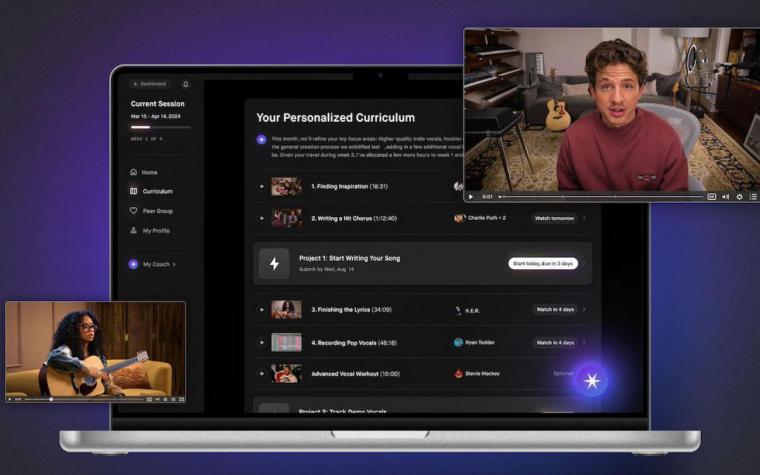Click Optional label on Advanced Vocal Workout

(x=563, y=373)
